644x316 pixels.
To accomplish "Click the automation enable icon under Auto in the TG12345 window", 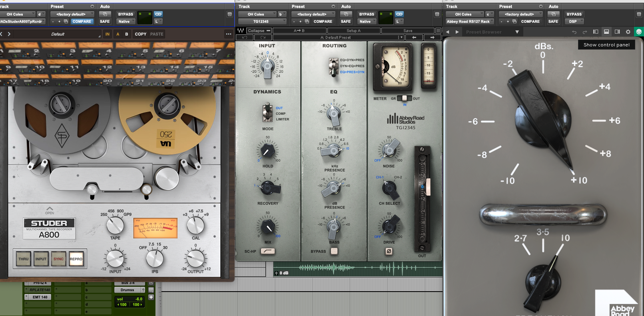I will tap(346, 14).
